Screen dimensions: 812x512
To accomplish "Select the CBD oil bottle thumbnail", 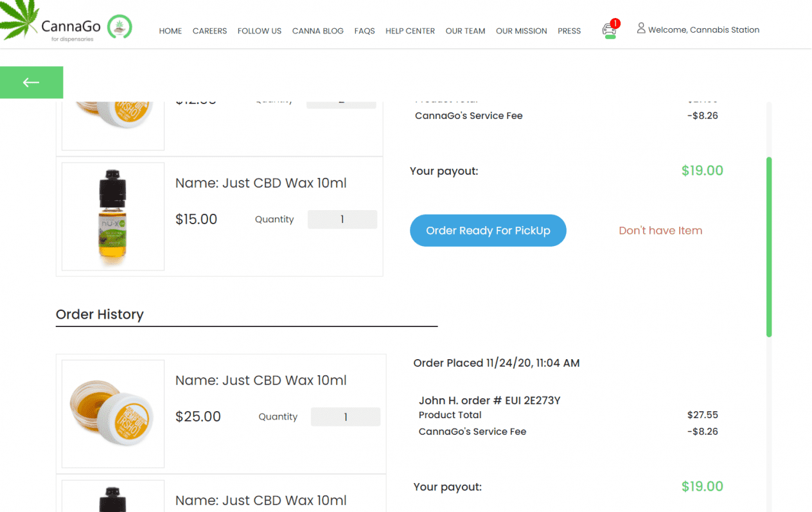I will [x=113, y=216].
